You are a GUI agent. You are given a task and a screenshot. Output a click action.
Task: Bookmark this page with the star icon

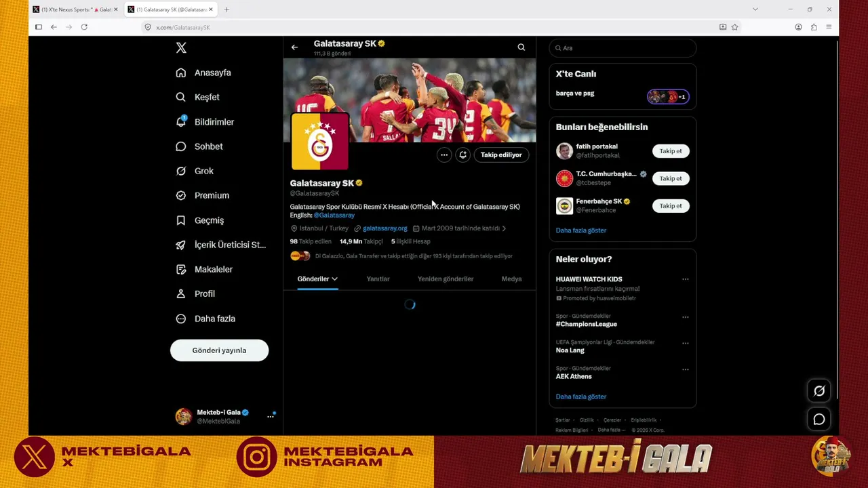pyautogui.click(x=734, y=27)
